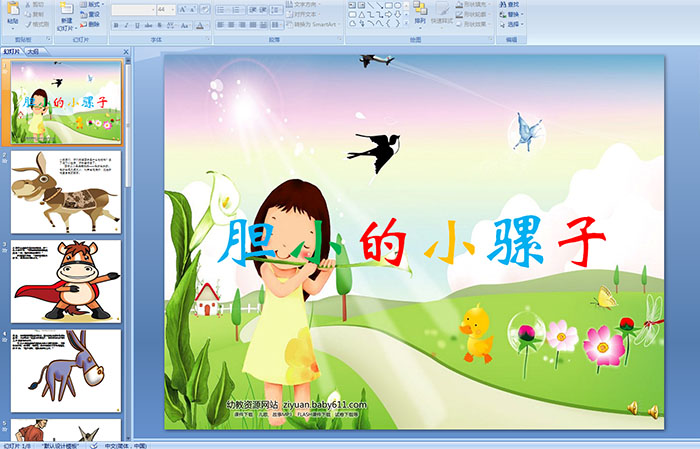Switch to the Slides (幻灯片) tab

[12, 50]
